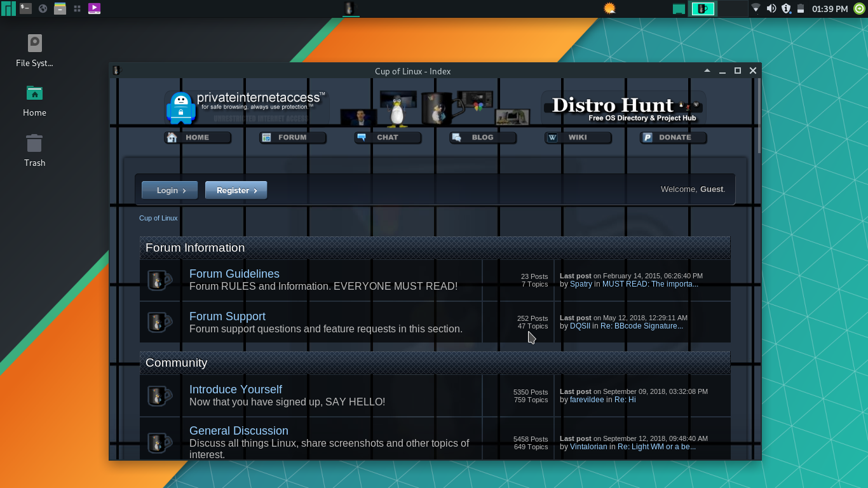The image size is (868, 488).
Task: Click the mug icon beside General Discussion
Action: pyautogui.click(x=159, y=442)
